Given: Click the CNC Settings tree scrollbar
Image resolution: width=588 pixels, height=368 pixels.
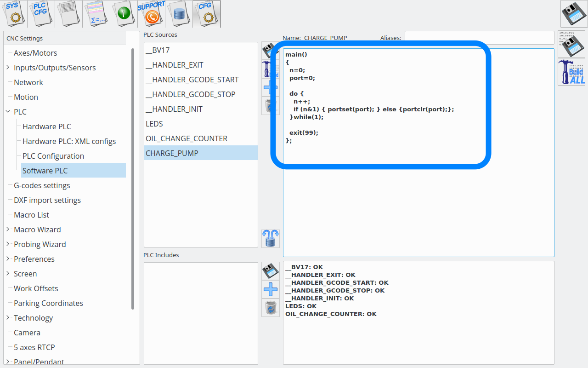Looking at the screenshot, I should (x=133, y=179).
